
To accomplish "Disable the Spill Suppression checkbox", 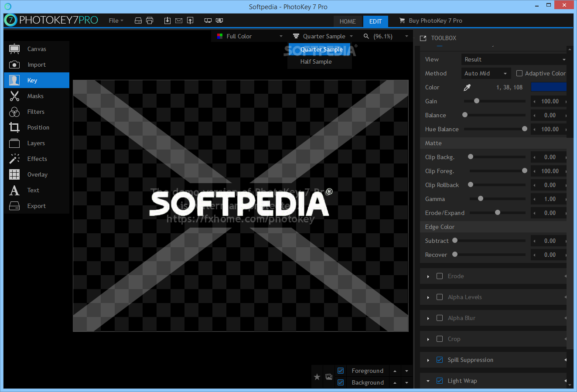I will click(440, 360).
